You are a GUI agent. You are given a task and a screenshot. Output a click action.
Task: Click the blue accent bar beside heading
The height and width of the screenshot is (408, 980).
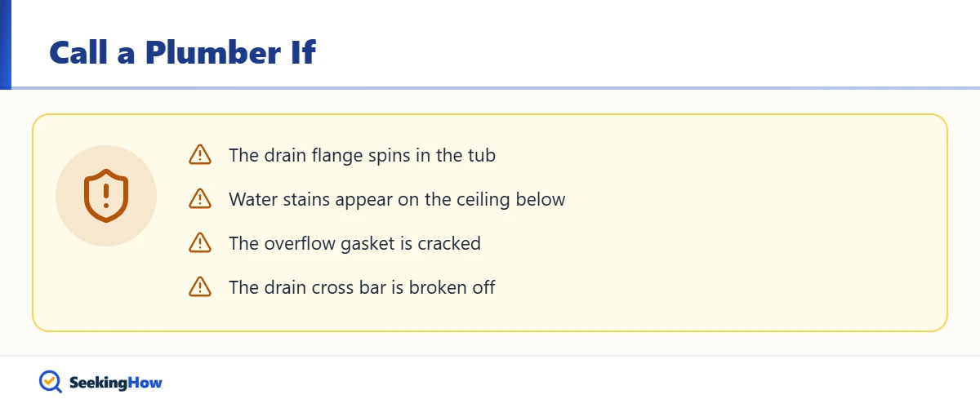pyautogui.click(x=6, y=44)
